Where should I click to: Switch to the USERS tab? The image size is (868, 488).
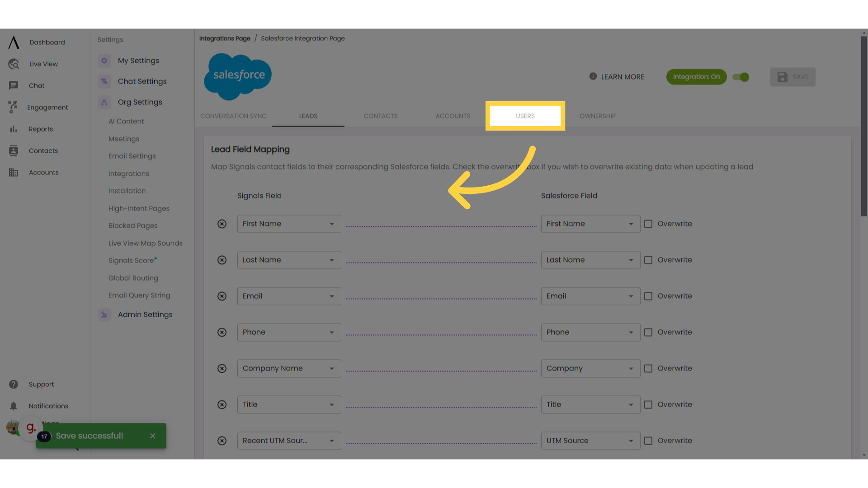pyautogui.click(x=524, y=116)
